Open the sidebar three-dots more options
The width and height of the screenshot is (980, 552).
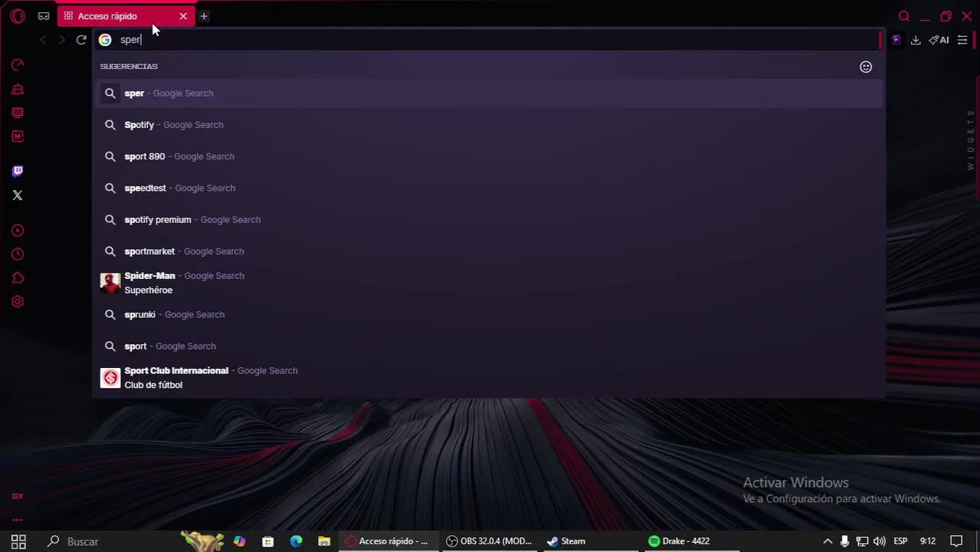[x=18, y=520]
